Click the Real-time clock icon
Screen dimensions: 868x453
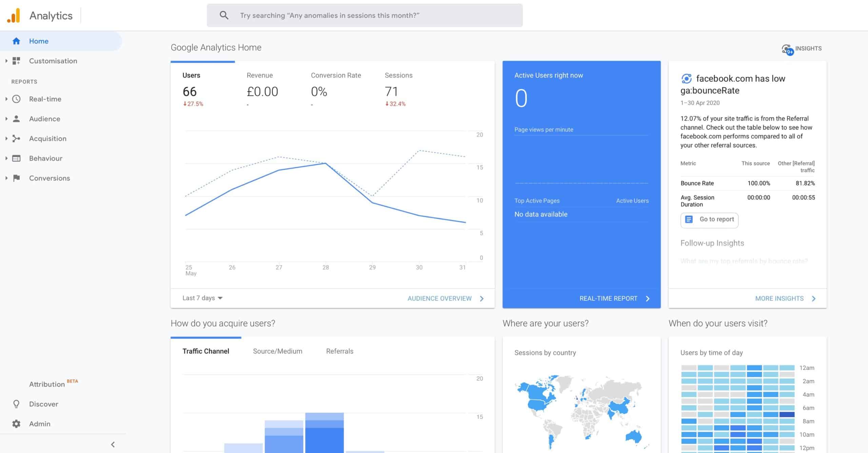point(16,99)
